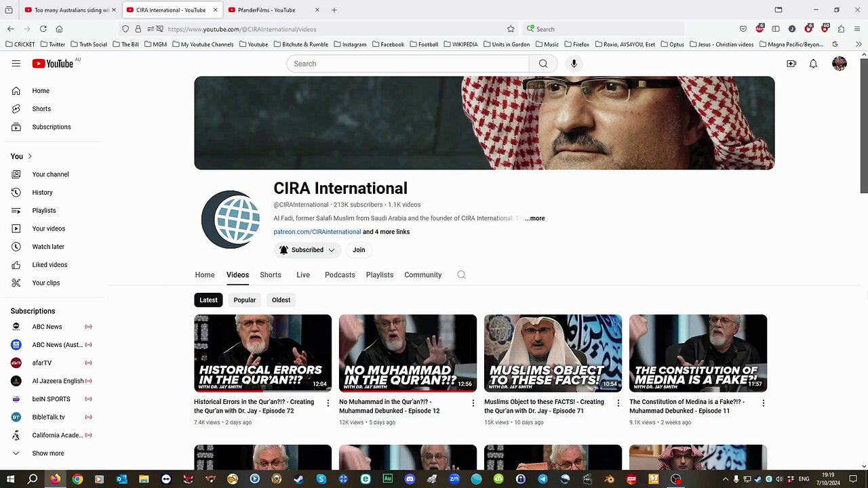Open Chrome in the taskbar

click(x=77, y=479)
